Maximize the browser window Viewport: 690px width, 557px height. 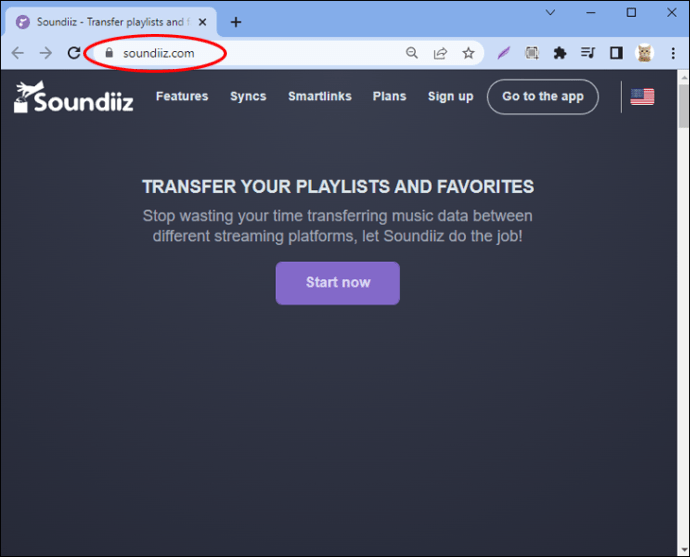[x=631, y=12]
